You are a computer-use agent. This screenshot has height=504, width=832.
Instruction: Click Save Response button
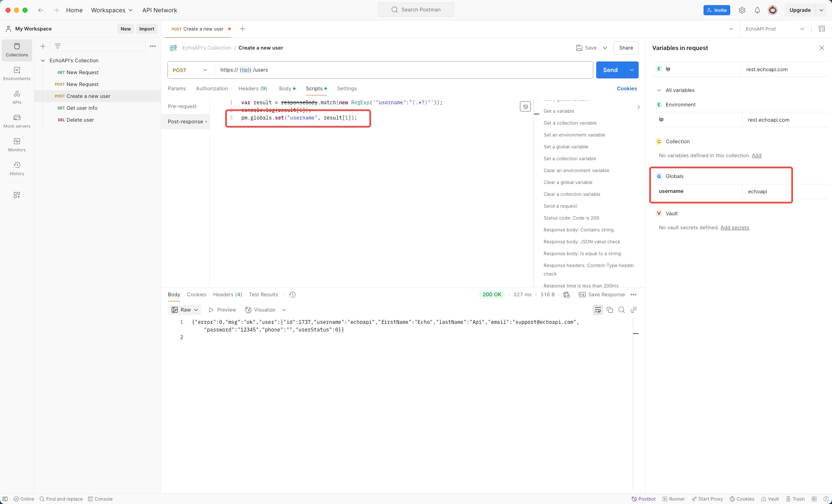[x=602, y=295]
